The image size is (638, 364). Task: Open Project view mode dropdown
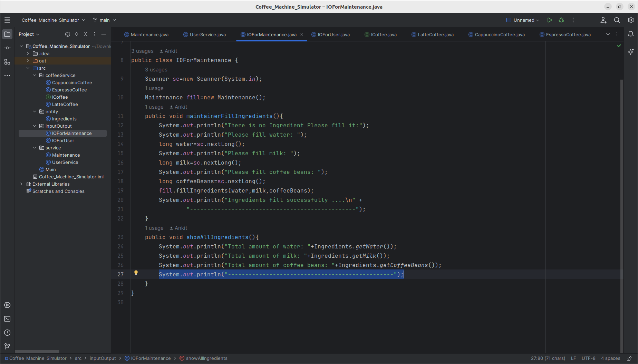(29, 34)
